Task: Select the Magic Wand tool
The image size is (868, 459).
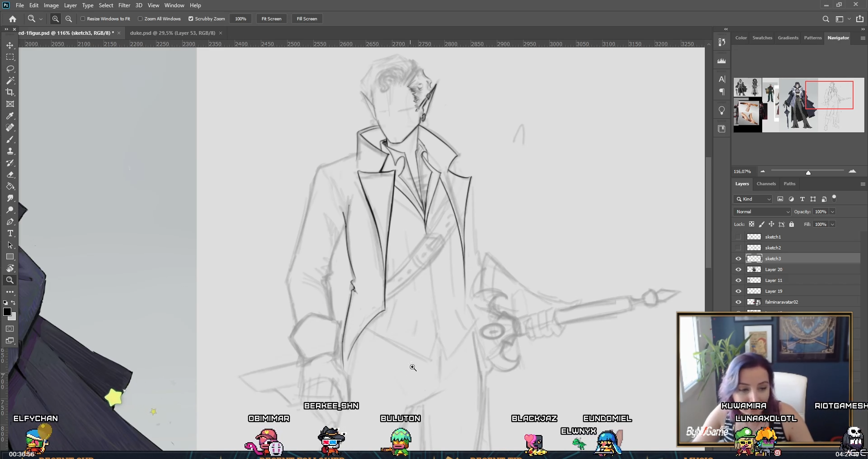Action: 10,80
